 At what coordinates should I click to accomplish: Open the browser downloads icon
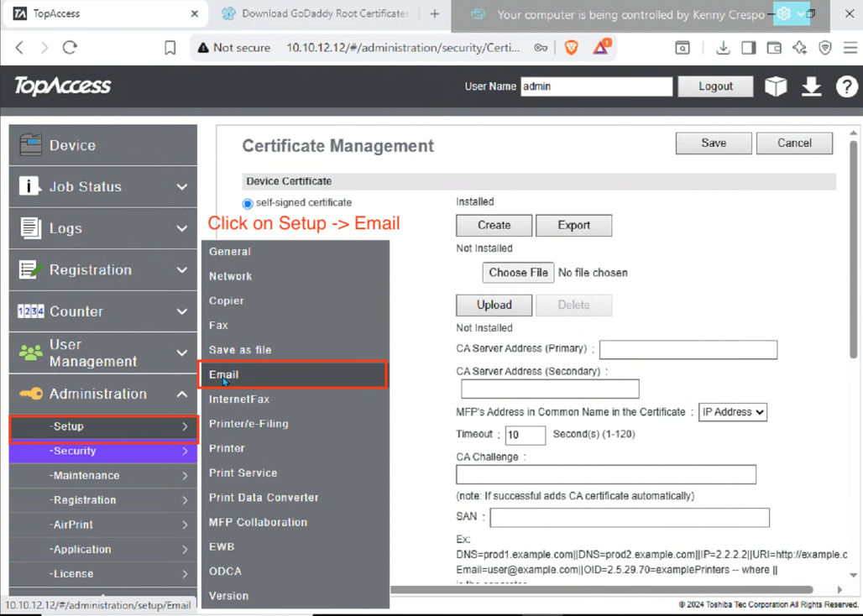[722, 48]
